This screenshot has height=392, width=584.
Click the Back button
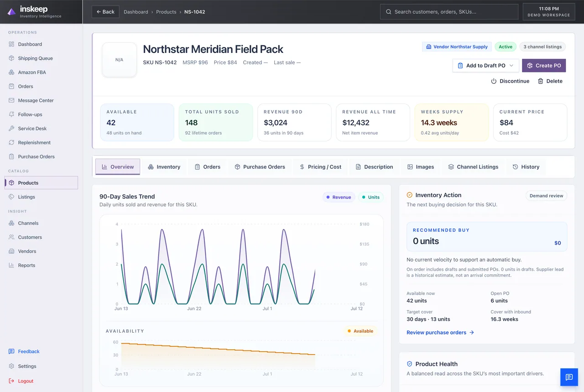coord(105,12)
